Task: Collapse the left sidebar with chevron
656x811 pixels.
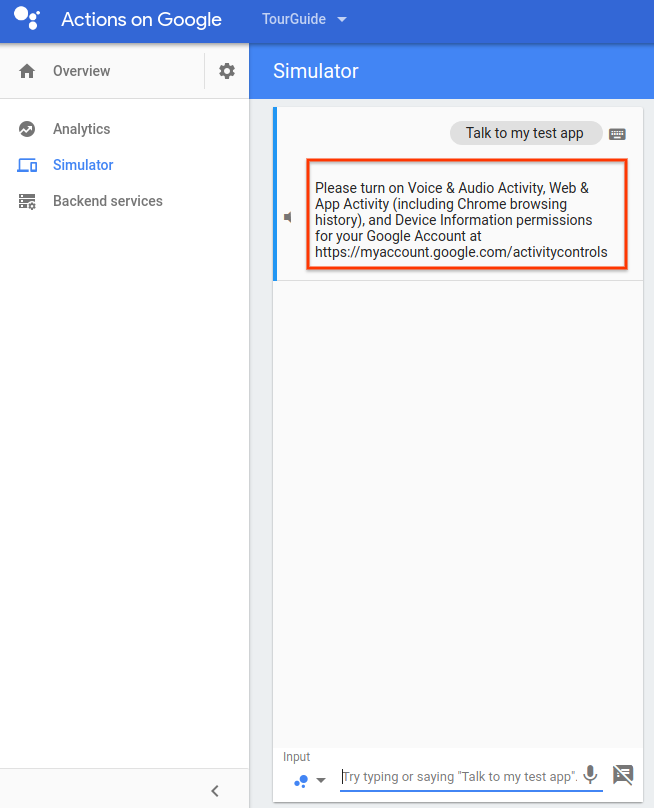Action: pos(215,791)
